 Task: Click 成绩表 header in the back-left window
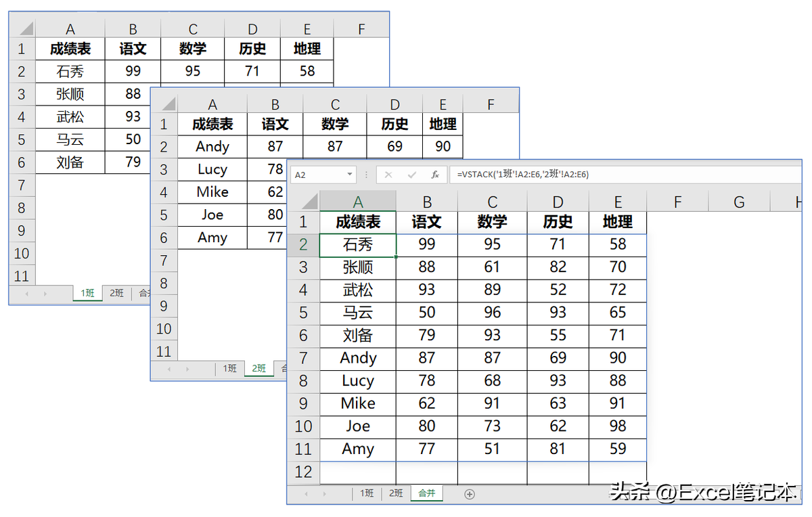(70, 49)
